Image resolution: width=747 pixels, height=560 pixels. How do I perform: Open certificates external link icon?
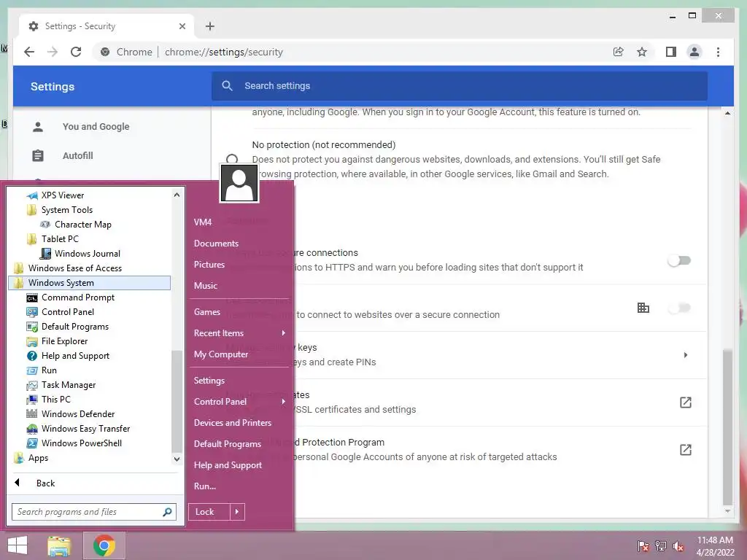[685, 402]
